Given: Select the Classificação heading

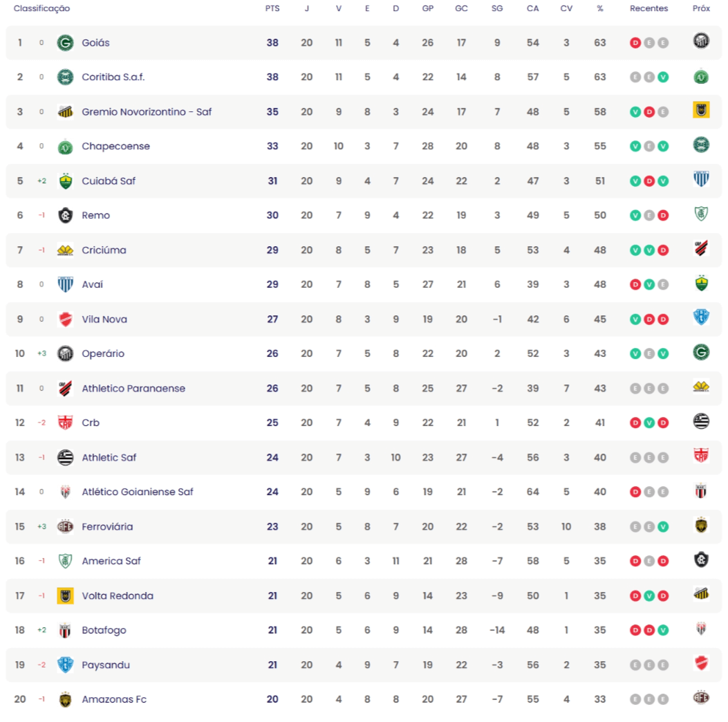Looking at the screenshot, I should [41, 8].
